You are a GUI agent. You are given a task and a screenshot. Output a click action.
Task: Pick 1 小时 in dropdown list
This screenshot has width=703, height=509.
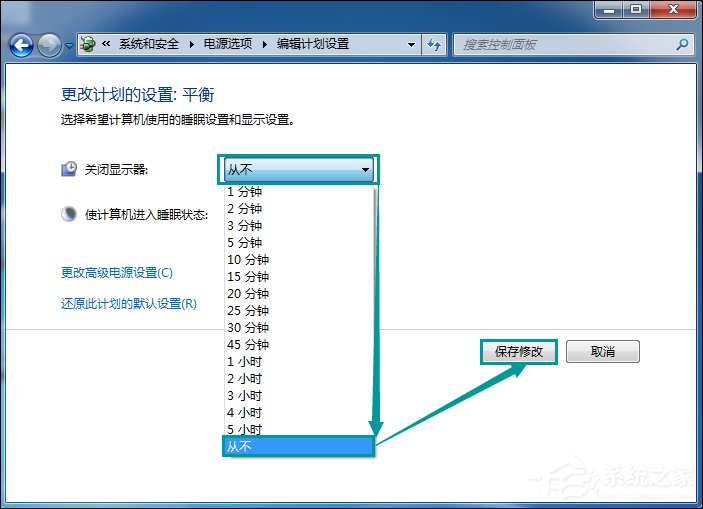(x=299, y=362)
